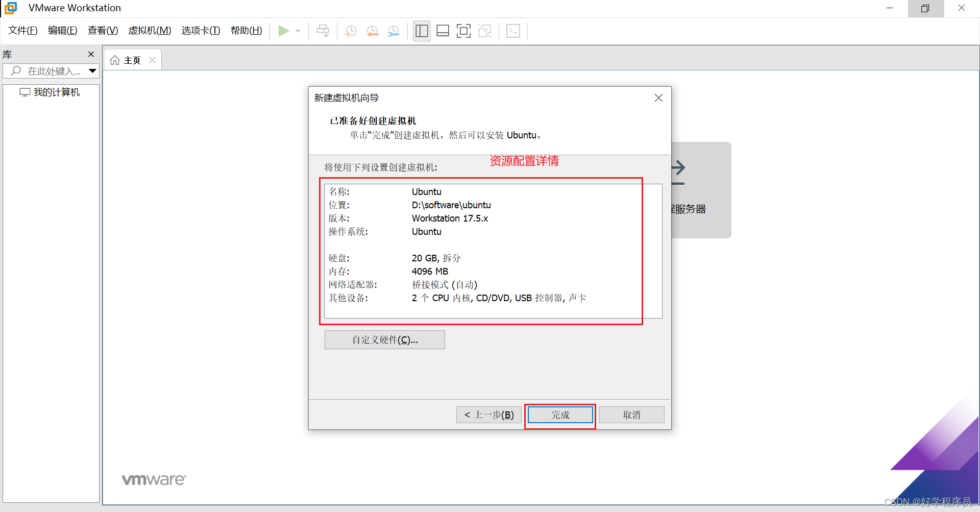Go back with the 上一步 button
The image size is (980, 512).
489,415
